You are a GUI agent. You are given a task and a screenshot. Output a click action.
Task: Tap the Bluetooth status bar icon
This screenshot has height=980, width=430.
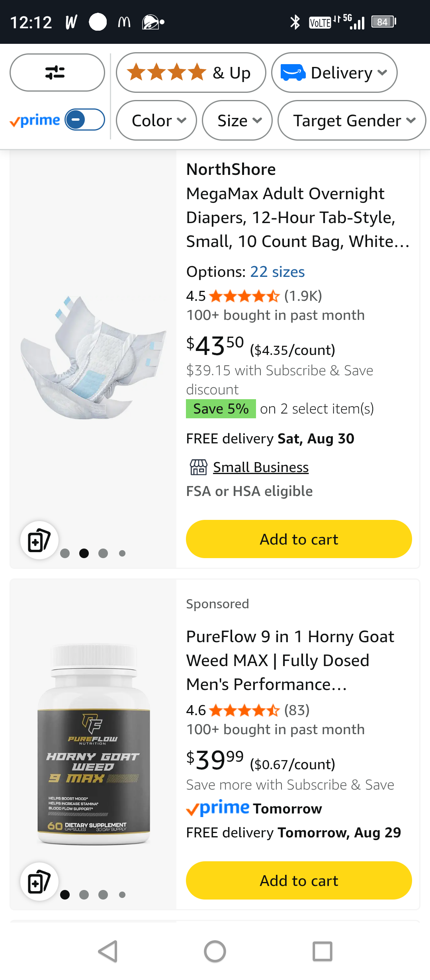[x=295, y=22]
